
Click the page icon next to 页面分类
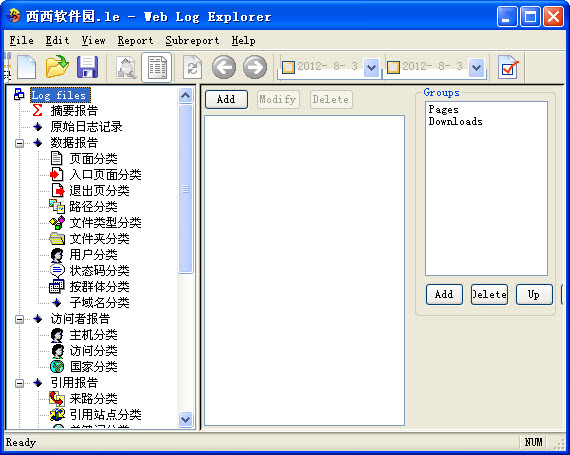coord(56,158)
